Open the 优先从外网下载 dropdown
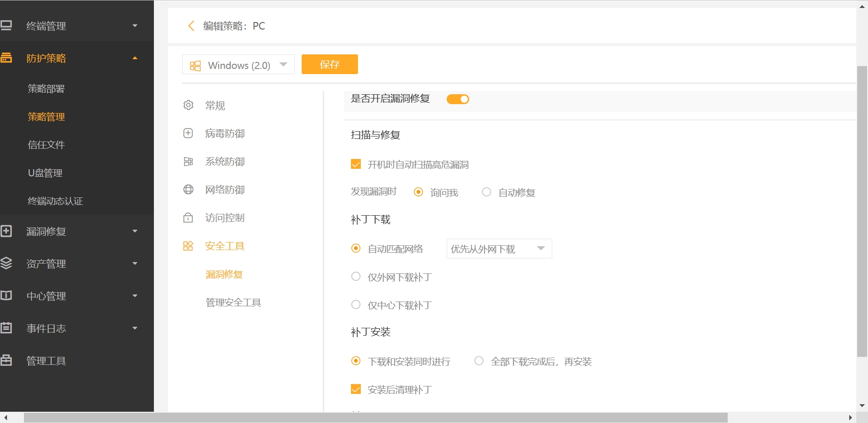This screenshot has width=868, height=423. click(499, 249)
